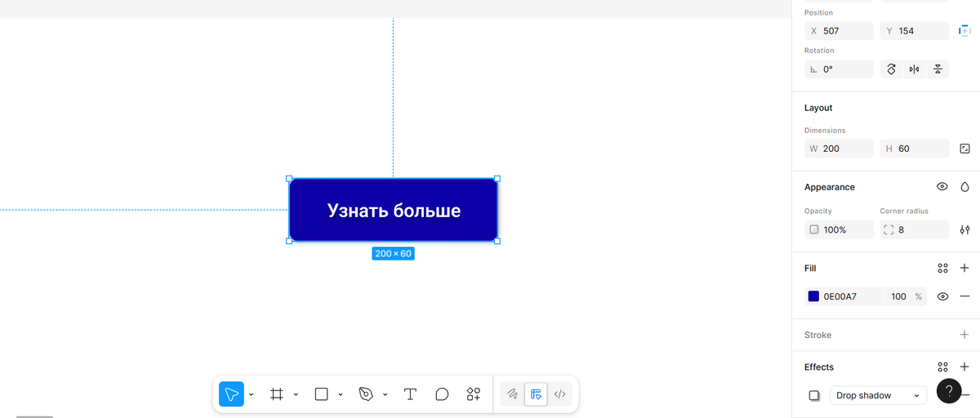Select the Move tool in the bottom toolbar
This screenshot has height=418, width=980.
coord(231,394)
